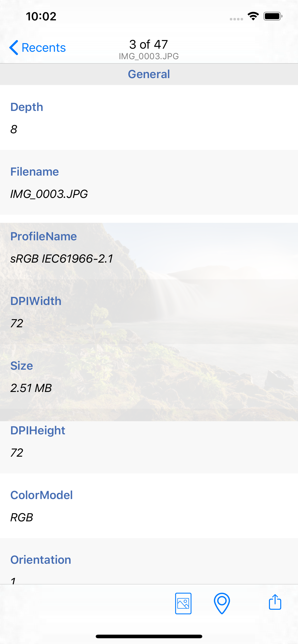Select the Size value 2.51 MB
Image resolution: width=298 pixels, height=644 pixels.
pos(31,388)
